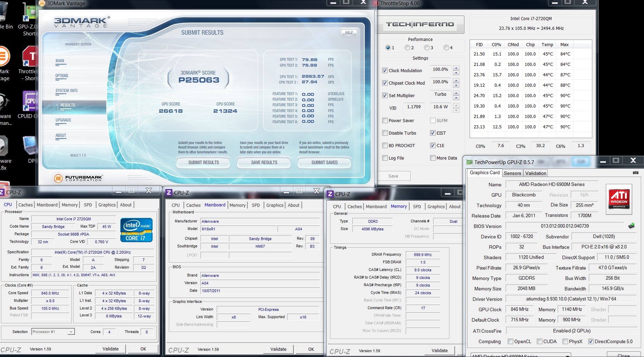Click the 3DMark Vantage logo
The width and height of the screenshot is (644, 357).
point(82,22)
